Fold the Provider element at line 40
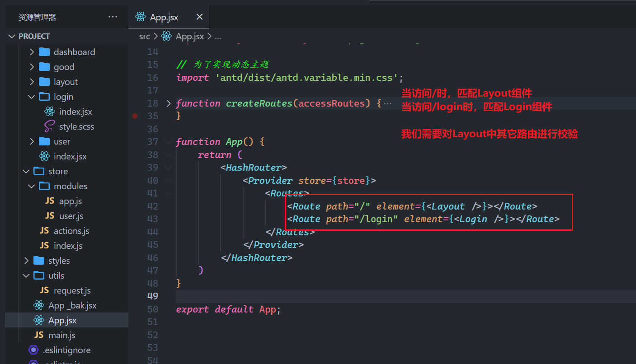The image size is (636, 364). [169, 180]
